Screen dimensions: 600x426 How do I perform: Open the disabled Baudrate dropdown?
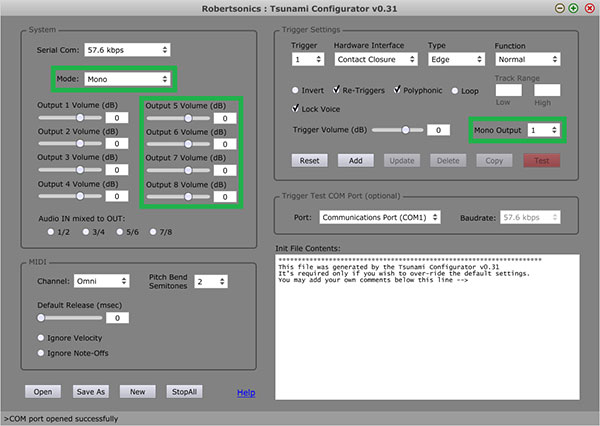click(530, 217)
